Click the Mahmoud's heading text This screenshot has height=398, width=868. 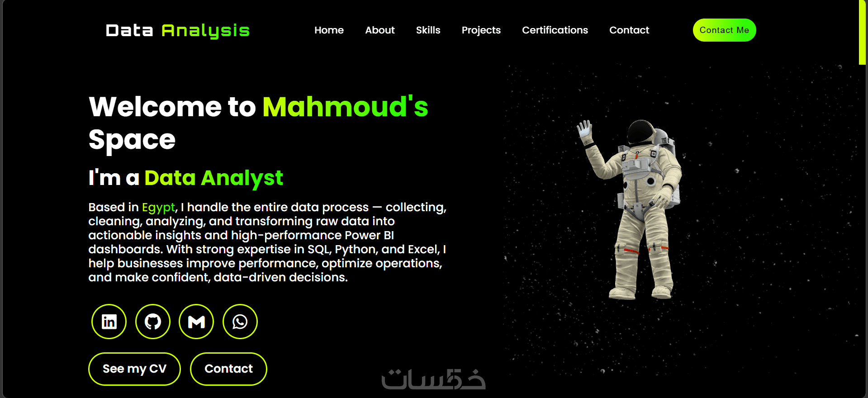pos(345,107)
